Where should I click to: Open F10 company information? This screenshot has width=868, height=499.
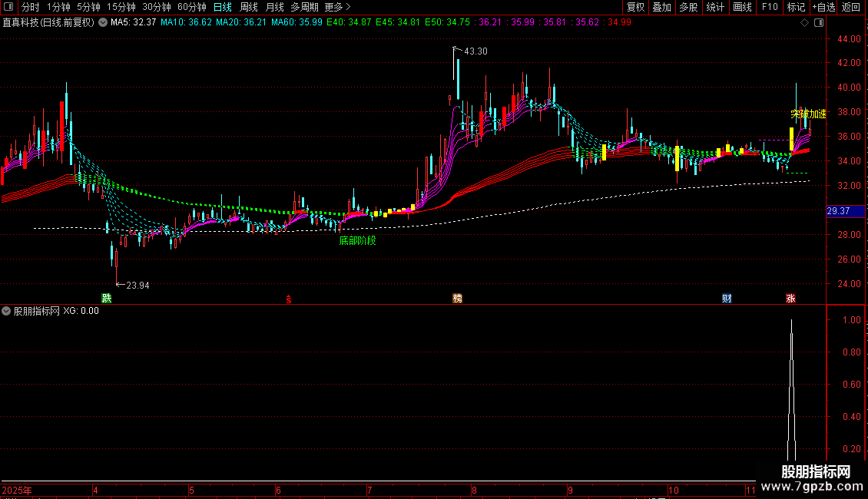pos(769,8)
